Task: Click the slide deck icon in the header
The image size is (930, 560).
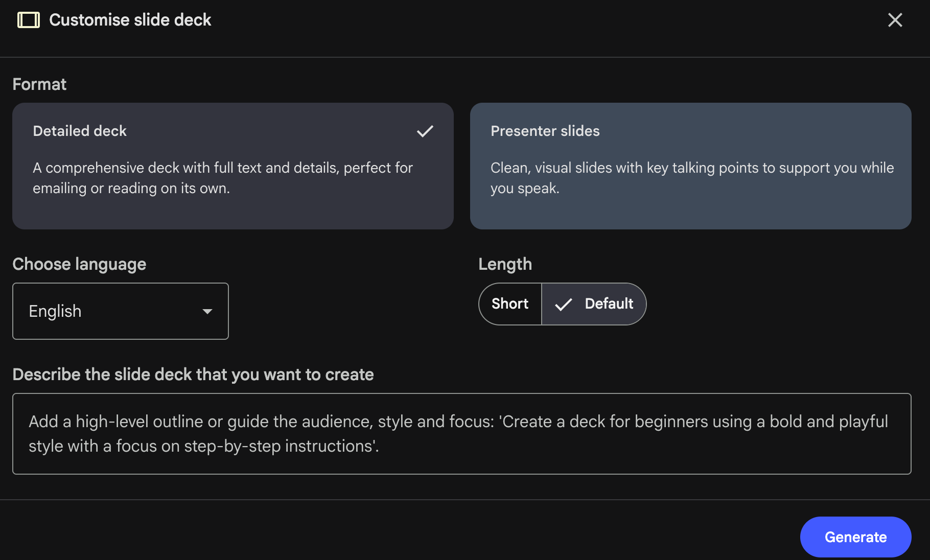Action: (29, 20)
